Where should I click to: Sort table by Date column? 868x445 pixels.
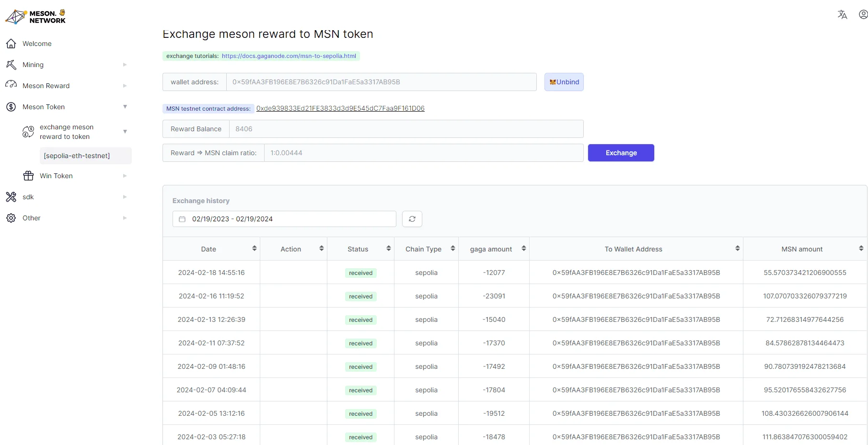coord(255,249)
